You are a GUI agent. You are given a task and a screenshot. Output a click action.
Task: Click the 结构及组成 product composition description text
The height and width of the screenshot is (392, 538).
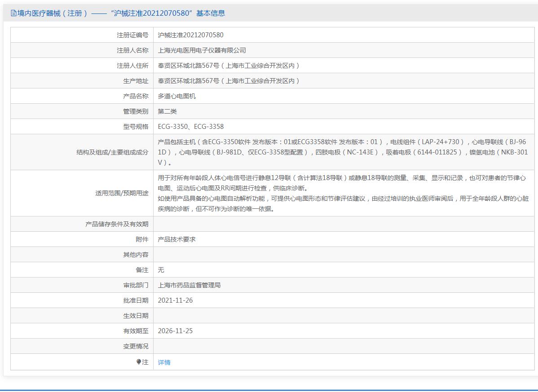point(342,152)
